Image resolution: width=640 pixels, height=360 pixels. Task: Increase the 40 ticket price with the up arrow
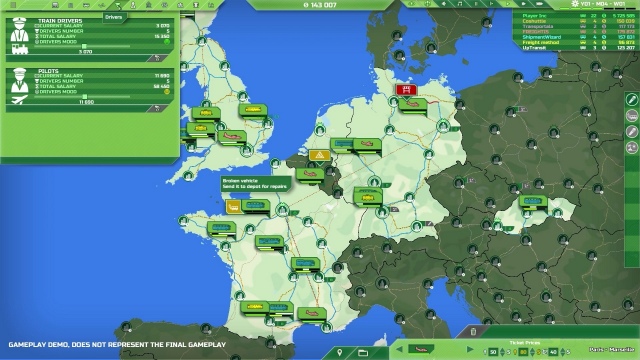[x=562, y=350]
